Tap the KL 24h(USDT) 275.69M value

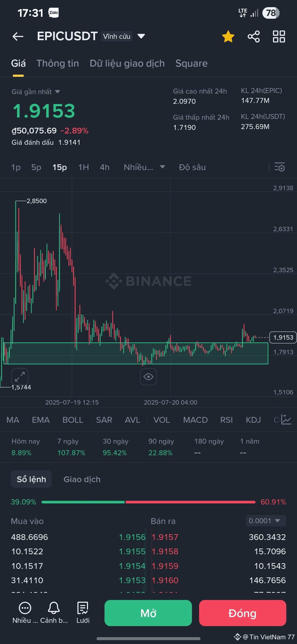click(x=255, y=127)
